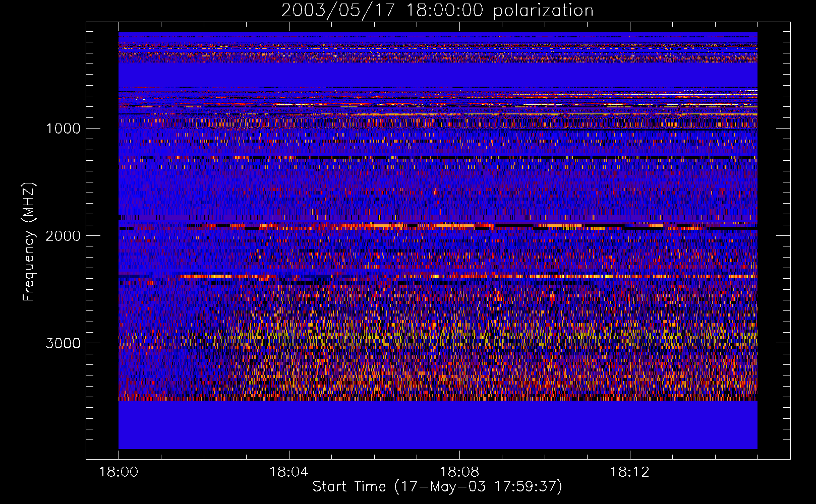Click the 3000 frequency tick label
The width and height of the screenshot is (816, 504).
[x=63, y=343]
